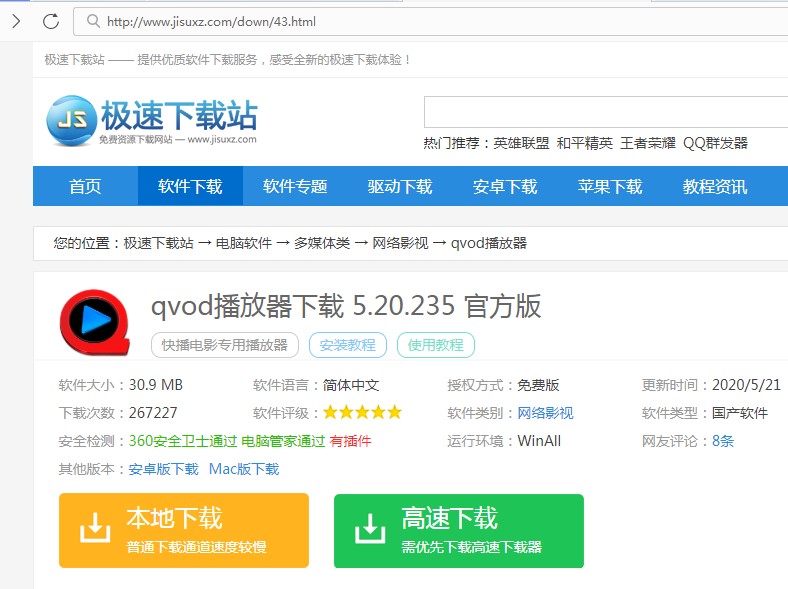Open the Mac版下载 link
This screenshot has height=589, width=788.
click(x=244, y=469)
